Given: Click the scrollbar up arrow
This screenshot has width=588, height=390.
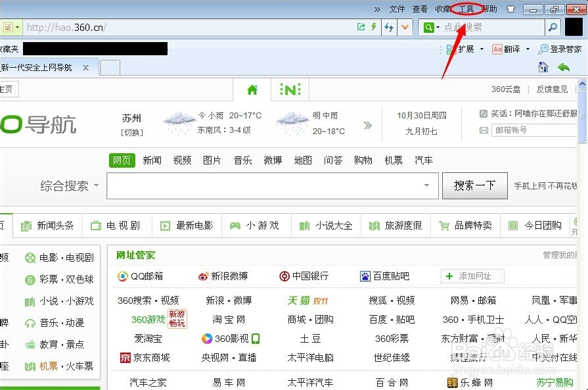Looking at the screenshot, I should tap(582, 84).
